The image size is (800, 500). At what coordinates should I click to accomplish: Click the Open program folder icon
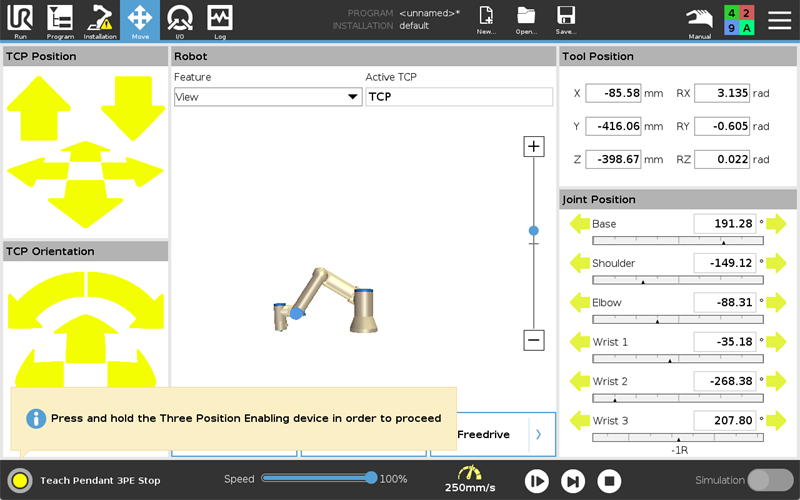[x=526, y=19]
